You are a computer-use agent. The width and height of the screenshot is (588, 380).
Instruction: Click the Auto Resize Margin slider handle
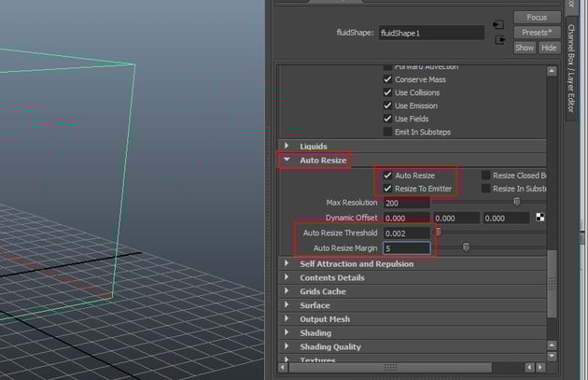(466, 247)
